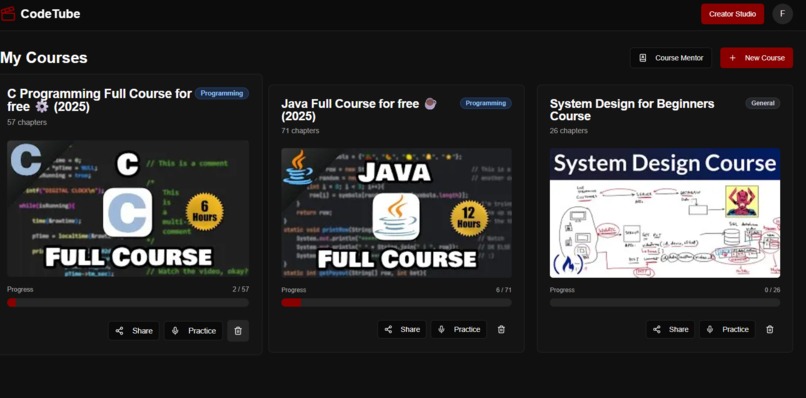Create a New Course
This screenshot has height=398, width=806.
tap(756, 58)
